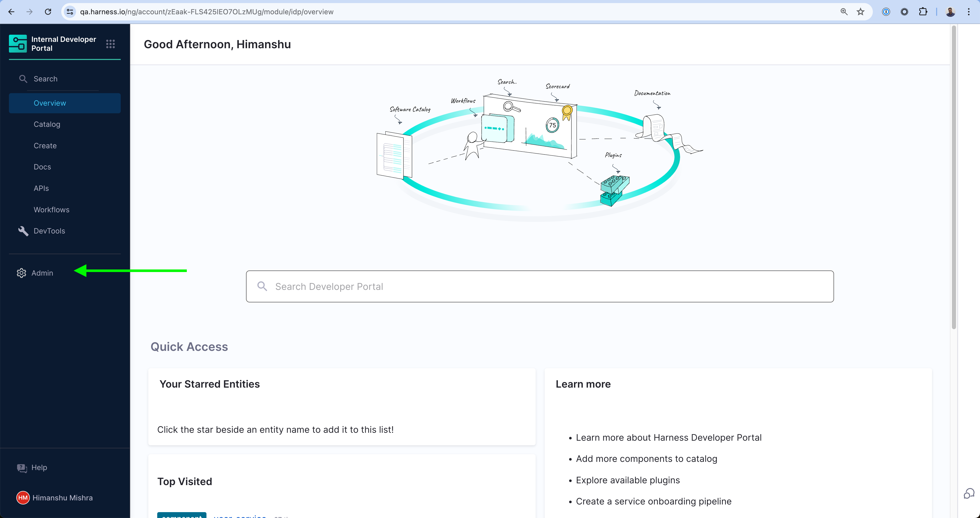Bookmark page with star icon
This screenshot has height=518, width=980.
[x=861, y=12]
